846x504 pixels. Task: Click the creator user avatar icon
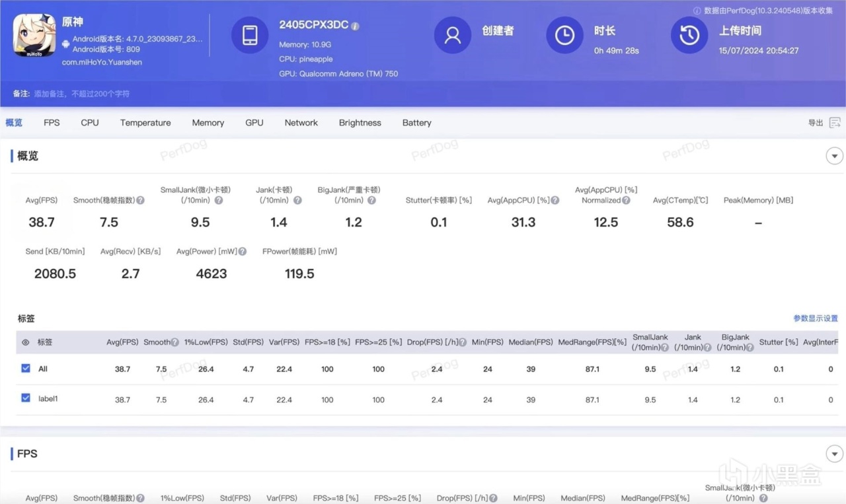pyautogui.click(x=453, y=36)
